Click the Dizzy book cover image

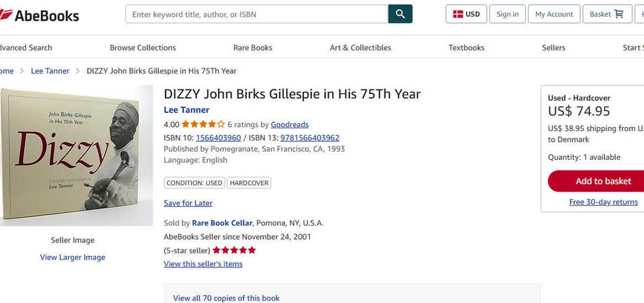click(75, 155)
